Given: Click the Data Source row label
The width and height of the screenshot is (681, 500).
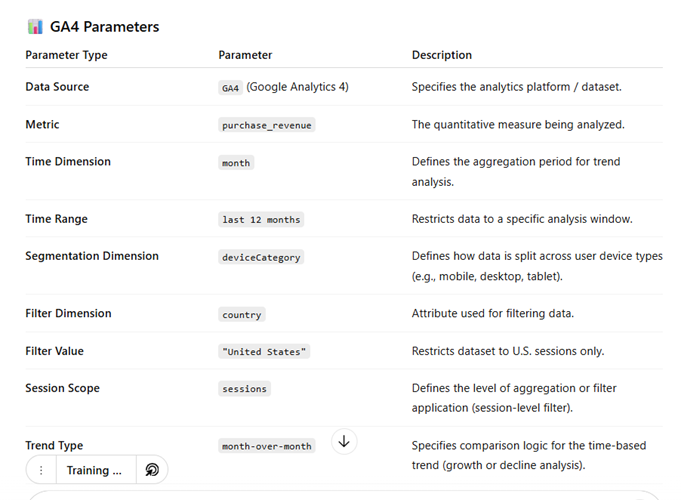Looking at the screenshot, I should 57,87.
